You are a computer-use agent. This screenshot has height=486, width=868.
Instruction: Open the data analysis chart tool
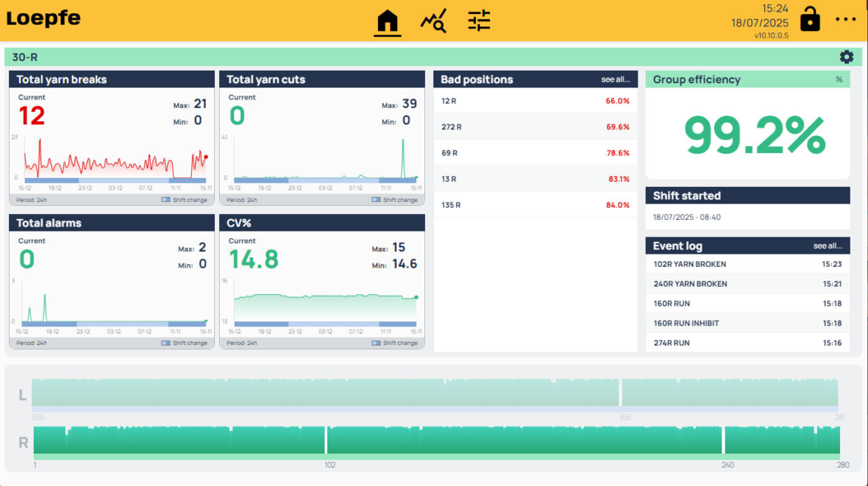(434, 21)
